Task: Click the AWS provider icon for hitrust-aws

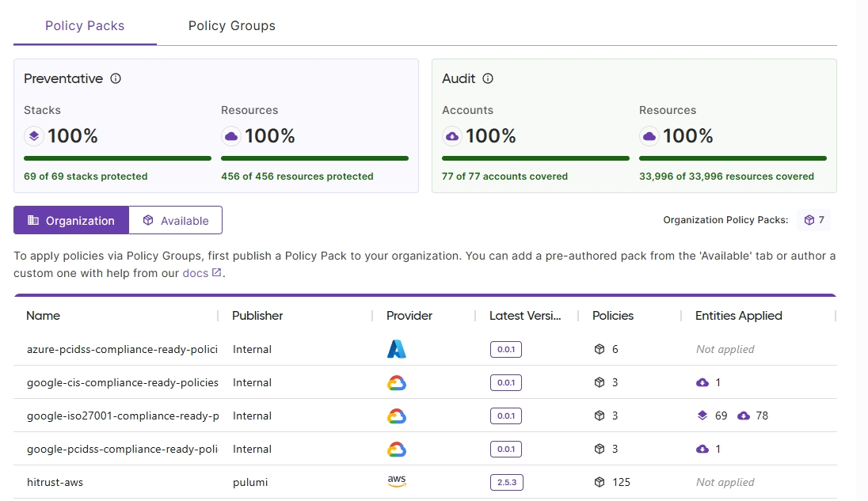Action: point(396,481)
